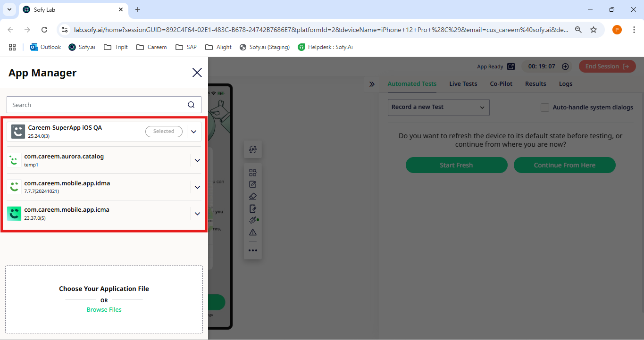The image size is (644, 340).
Task: Reload the page with browser refresh button
Action: [x=44, y=30]
